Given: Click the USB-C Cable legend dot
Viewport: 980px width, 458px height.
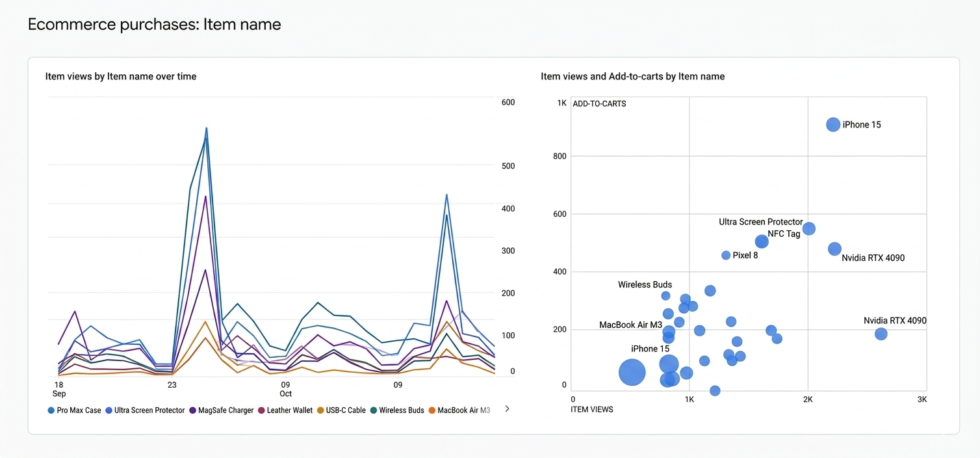Looking at the screenshot, I should [x=322, y=411].
